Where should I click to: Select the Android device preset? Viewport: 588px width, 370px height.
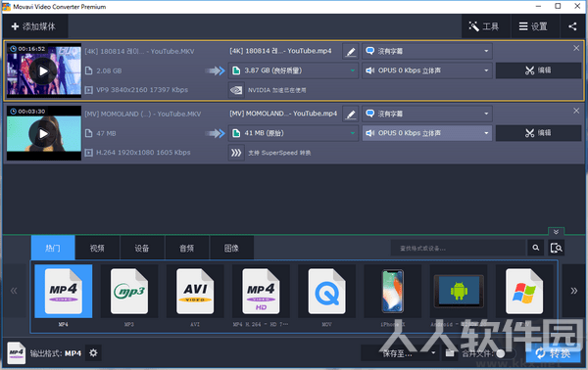coord(459,296)
